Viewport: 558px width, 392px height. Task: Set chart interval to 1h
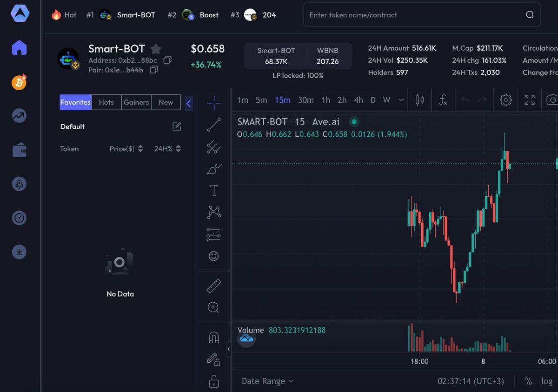(x=326, y=100)
